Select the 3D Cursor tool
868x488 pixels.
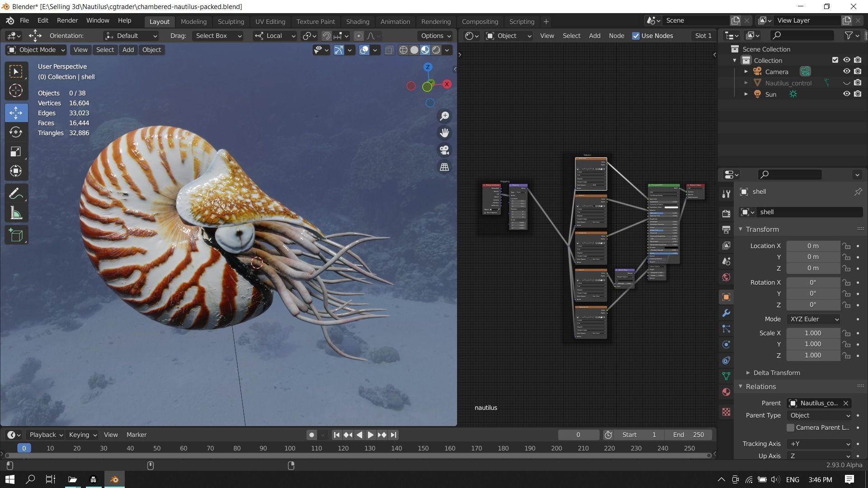16,91
